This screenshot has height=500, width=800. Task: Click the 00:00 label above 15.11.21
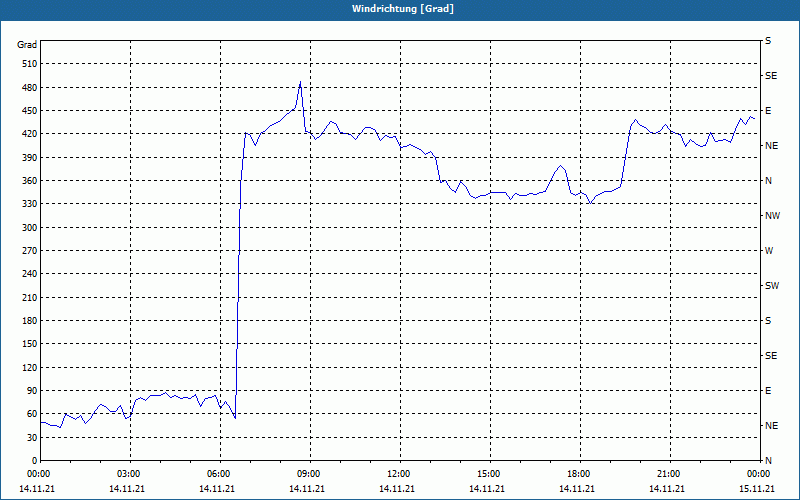pos(760,474)
